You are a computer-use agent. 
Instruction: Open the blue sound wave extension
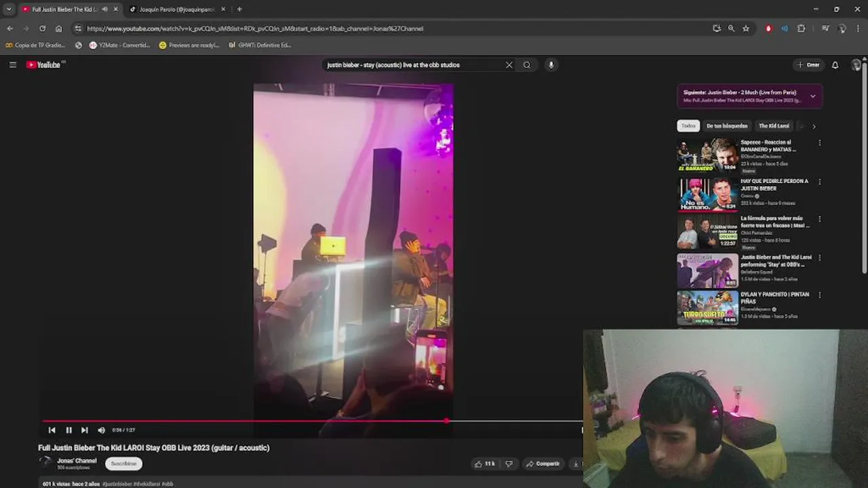(785, 28)
